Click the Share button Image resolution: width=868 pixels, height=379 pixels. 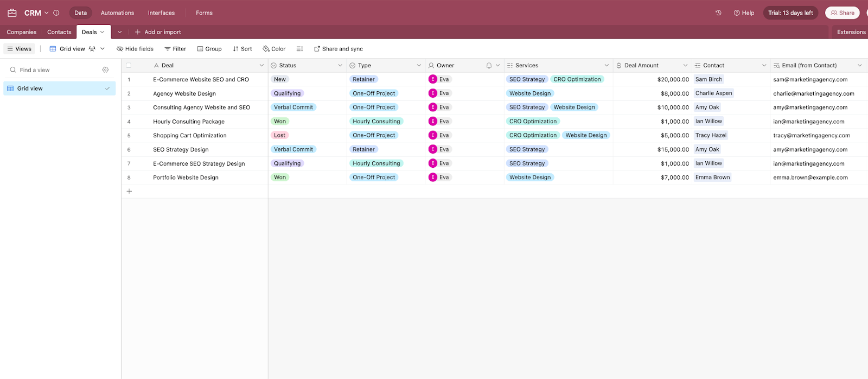click(x=843, y=12)
